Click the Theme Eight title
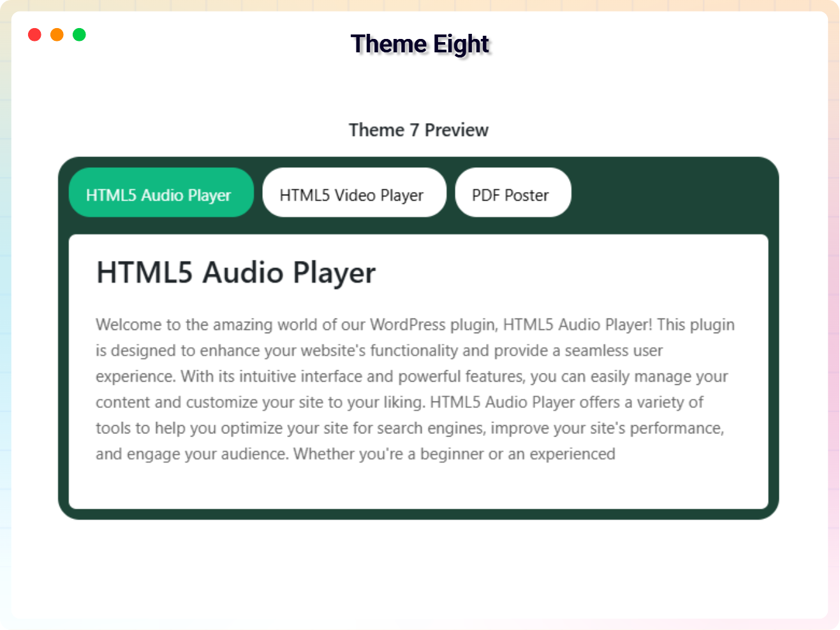The width and height of the screenshot is (840, 630). pyautogui.click(x=419, y=45)
